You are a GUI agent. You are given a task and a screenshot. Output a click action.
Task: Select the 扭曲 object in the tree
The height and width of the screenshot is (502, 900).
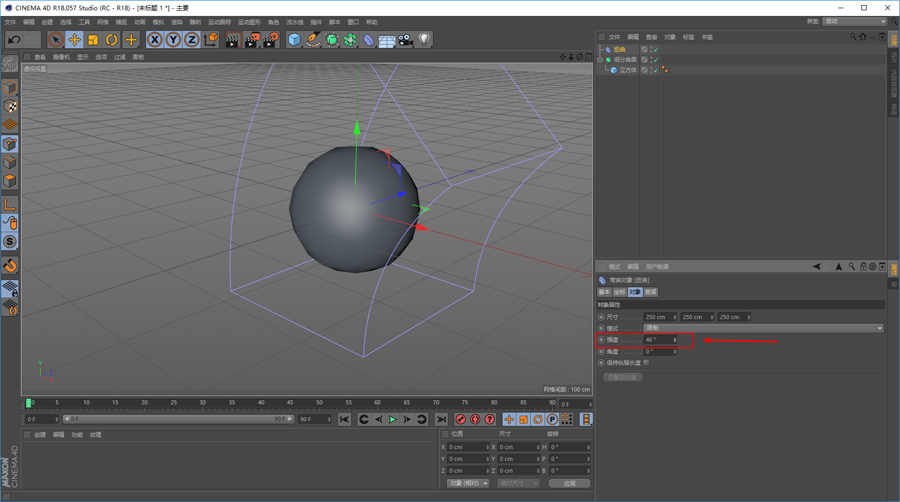(619, 49)
